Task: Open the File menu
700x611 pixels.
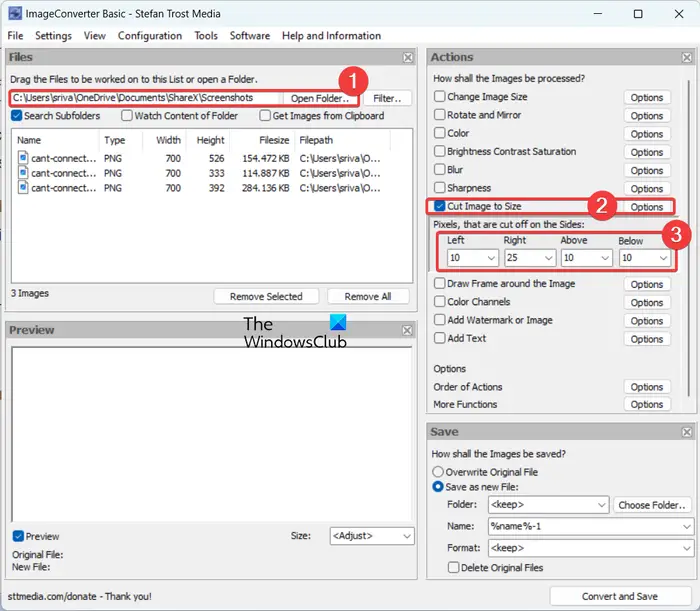Action: 15,36
